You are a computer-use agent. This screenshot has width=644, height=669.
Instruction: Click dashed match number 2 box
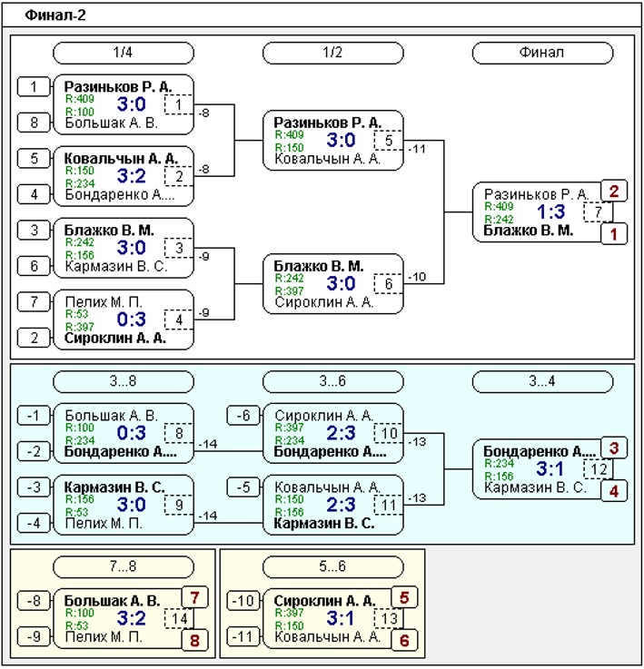tap(179, 176)
